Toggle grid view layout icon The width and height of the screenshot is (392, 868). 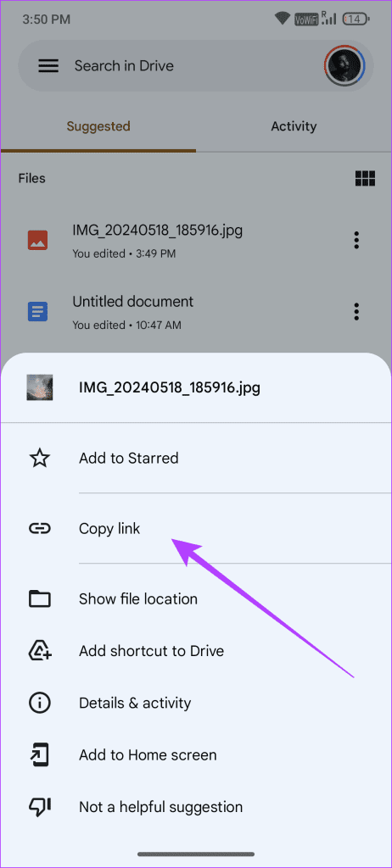pos(365,178)
